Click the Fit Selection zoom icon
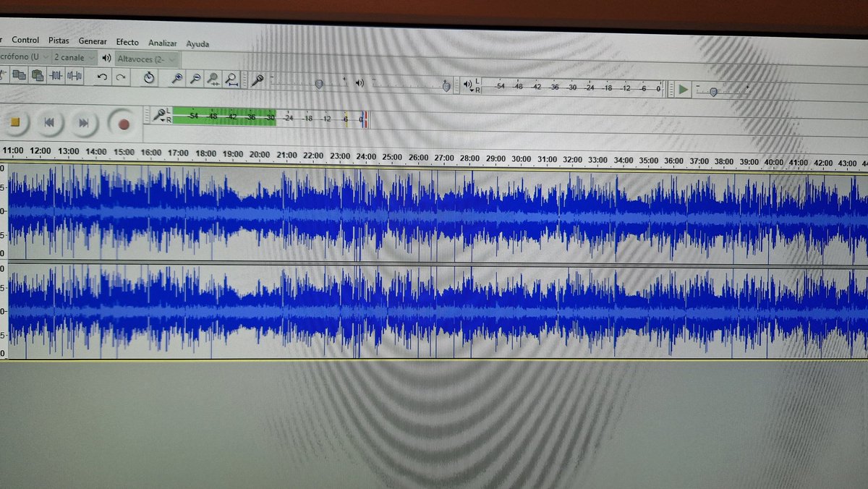Screen dimensions: 868x489 click(x=213, y=79)
